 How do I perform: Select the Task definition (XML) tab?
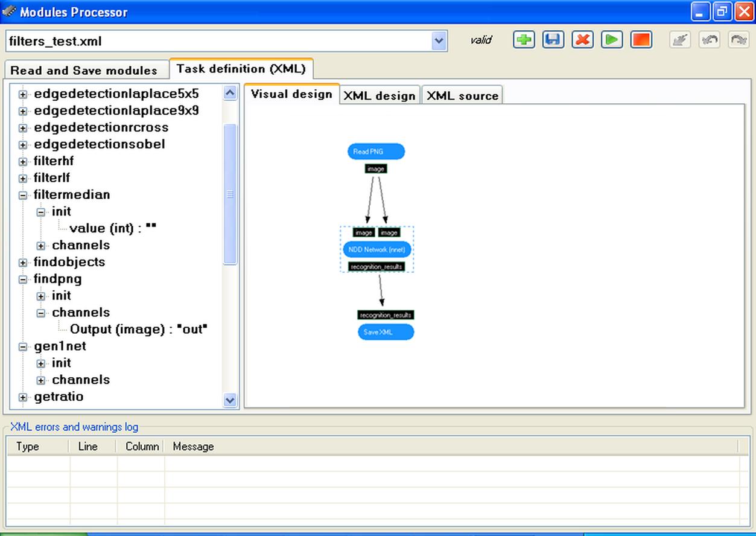(x=241, y=69)
